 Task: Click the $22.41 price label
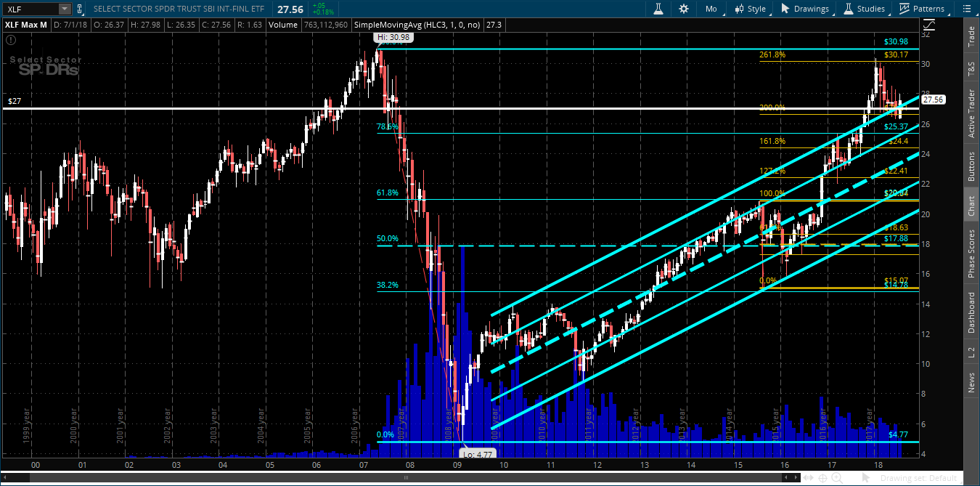(897, 171)
